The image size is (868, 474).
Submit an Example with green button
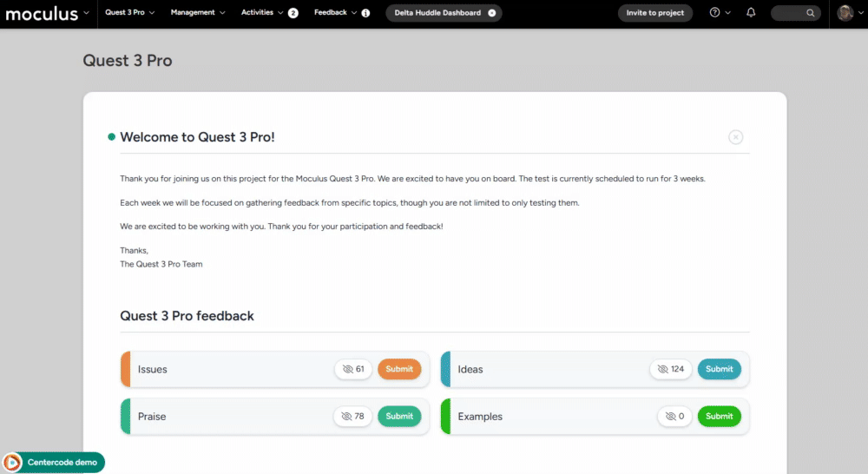click(719, 416)
